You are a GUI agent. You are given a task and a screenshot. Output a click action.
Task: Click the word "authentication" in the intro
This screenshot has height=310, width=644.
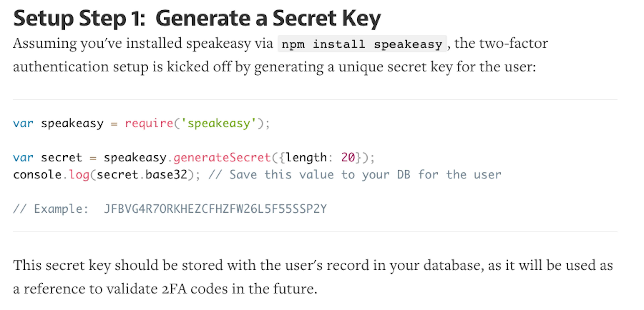[x=61, y=67]
